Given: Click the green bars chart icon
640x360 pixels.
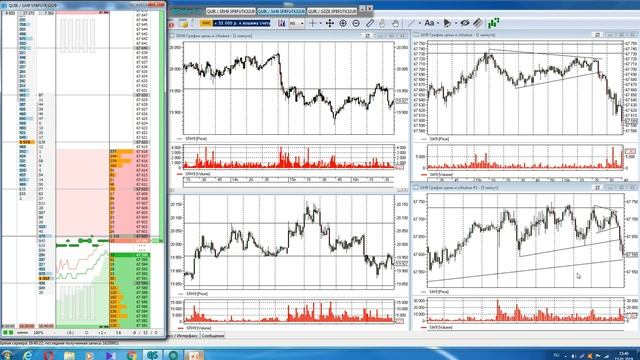Looking at the screenshot, I should click(493, 23).
